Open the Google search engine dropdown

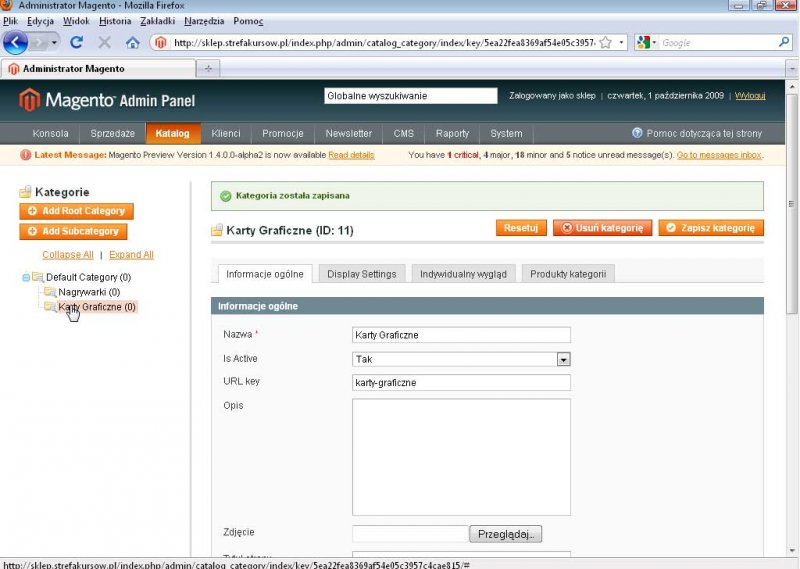click(647, 43)
